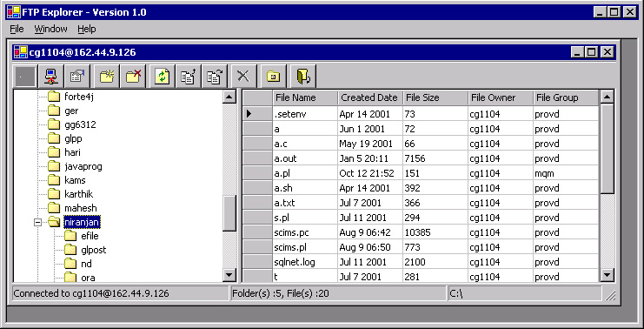The width and height of the screenshot is (644, 329).
Task: Open the File menu
Action: point(17,30)
